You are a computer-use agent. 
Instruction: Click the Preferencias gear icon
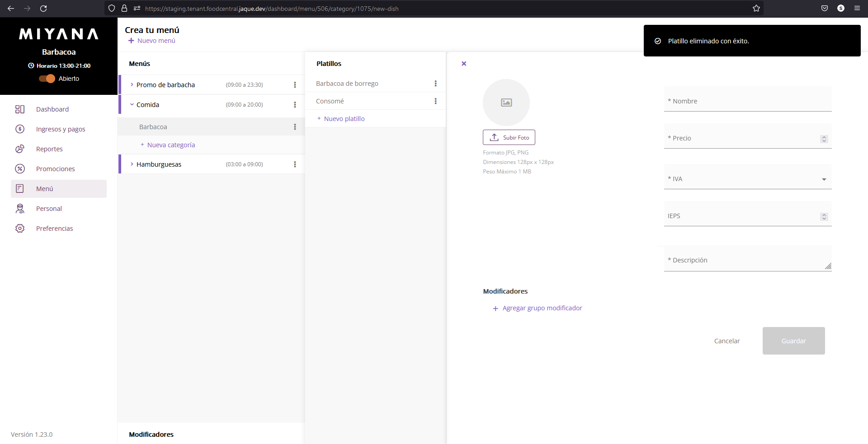pyautogui.click(x=20, y=229)
